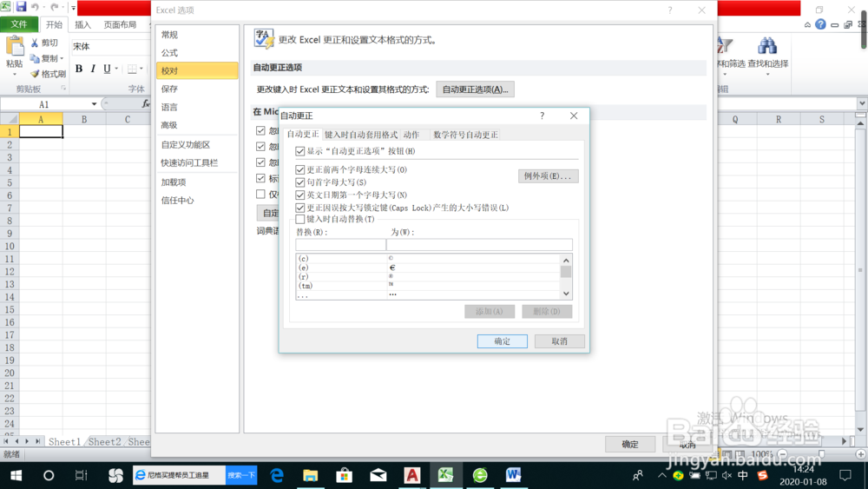Open Customize Quick Access Toolbar dropdown
Image resolution: width=868 pixels, height=489 pixels.
tap(73, 8)
